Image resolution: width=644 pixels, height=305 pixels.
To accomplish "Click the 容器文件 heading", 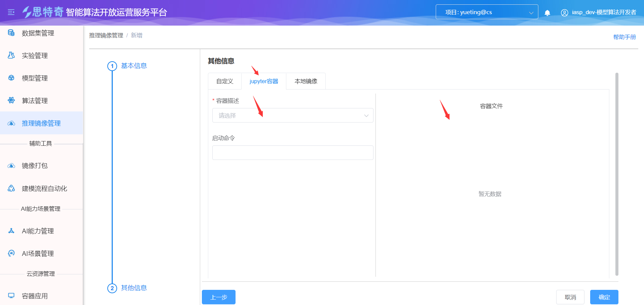I will (x=491, y=106).
